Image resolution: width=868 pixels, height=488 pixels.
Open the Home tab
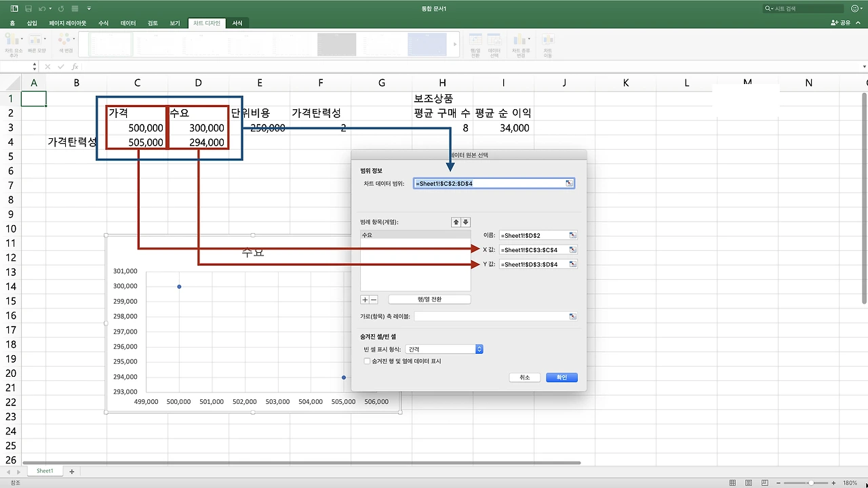coord(12,23)
